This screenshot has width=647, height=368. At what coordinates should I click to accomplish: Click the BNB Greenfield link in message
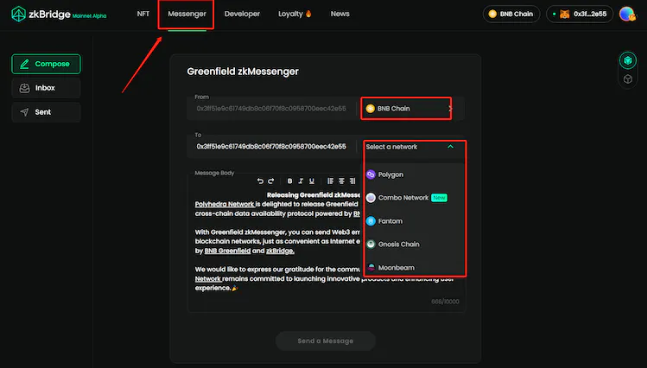pyautogui.click(x=227, y=251)
